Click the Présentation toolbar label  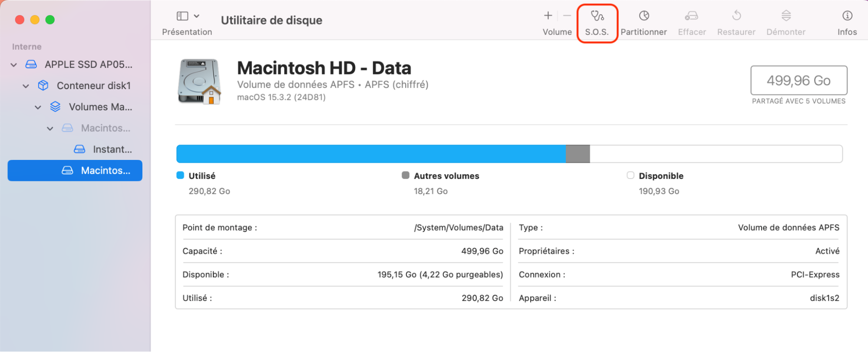click(x=187, y=32)
